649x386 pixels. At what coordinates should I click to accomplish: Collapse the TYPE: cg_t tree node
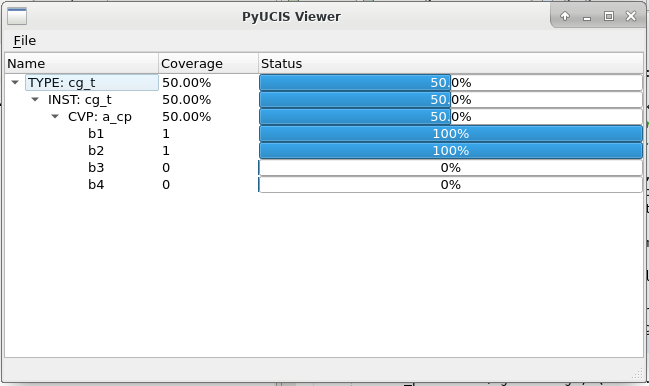pyautogui.click(x=15, y=82)
